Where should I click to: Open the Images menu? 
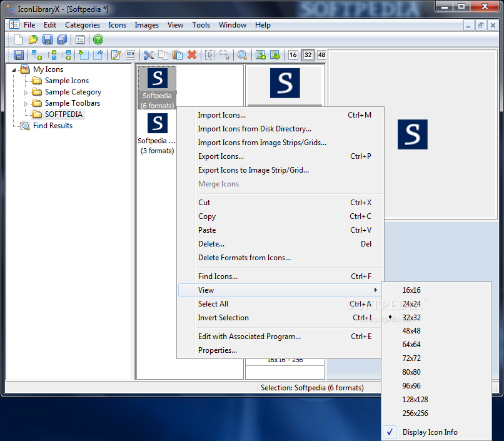[146, 25]
